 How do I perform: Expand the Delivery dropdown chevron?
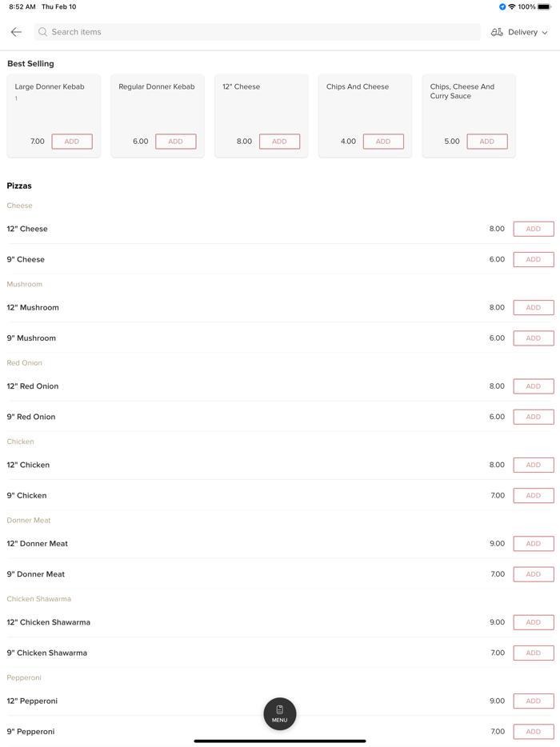(545, 33)
